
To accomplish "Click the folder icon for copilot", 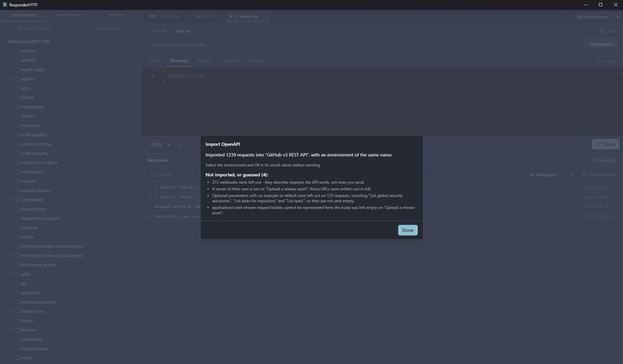I will click(17, 181).
